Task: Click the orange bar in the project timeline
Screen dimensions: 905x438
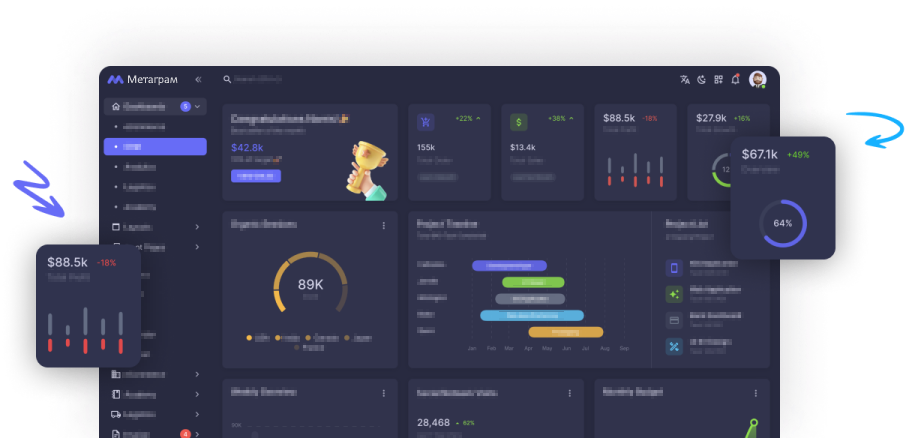Action: 565,331
